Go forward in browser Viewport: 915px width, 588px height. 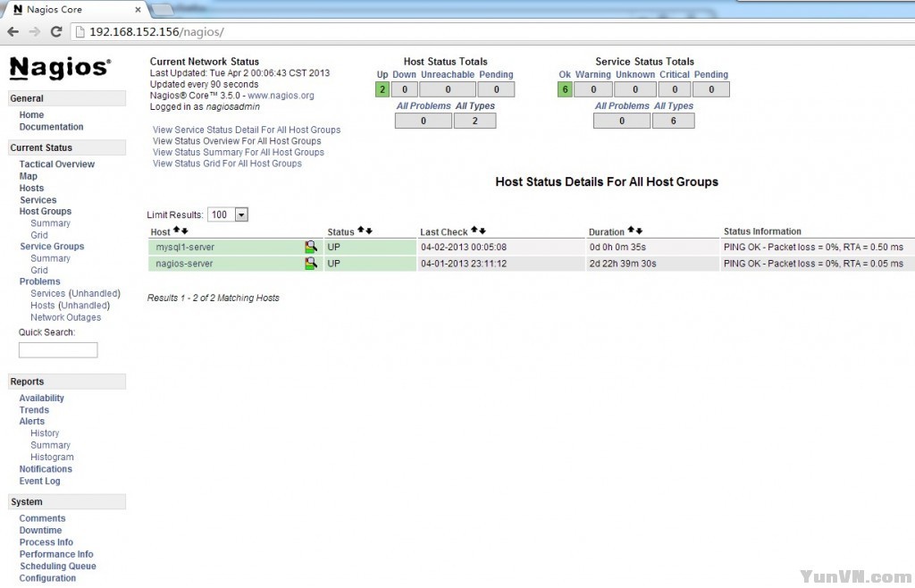(x=35, y=31)
